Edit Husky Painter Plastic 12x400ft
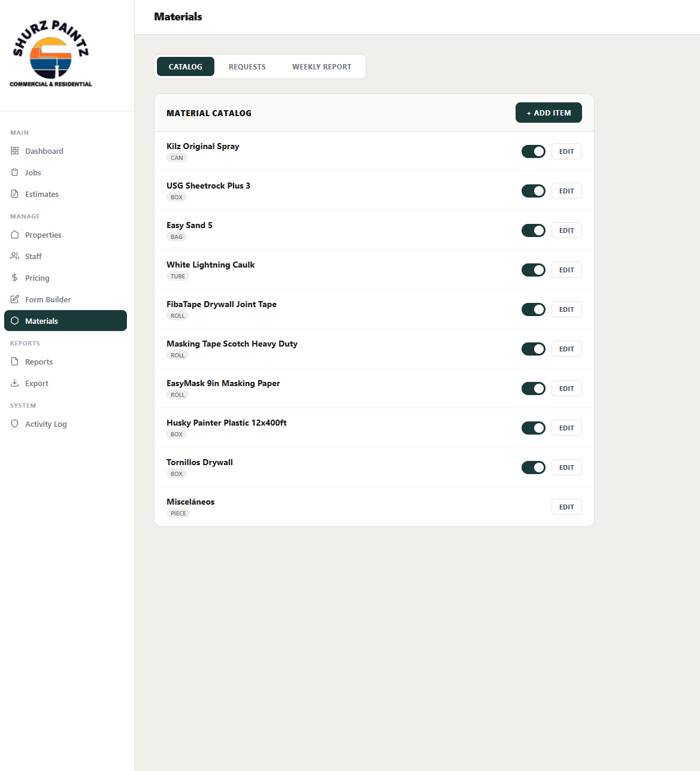This screenshot has width=700, height=771. (566, 428)
